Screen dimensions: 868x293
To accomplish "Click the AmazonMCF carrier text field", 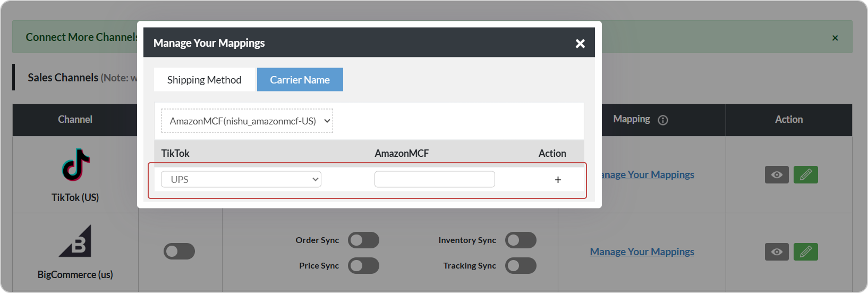I will (435, 180).
